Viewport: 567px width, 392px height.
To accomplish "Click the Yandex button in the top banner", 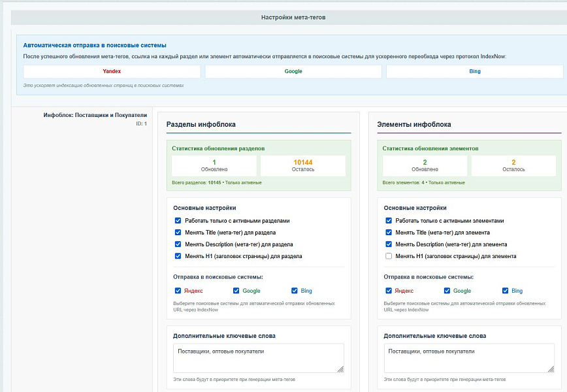I will tap(112, 71).
